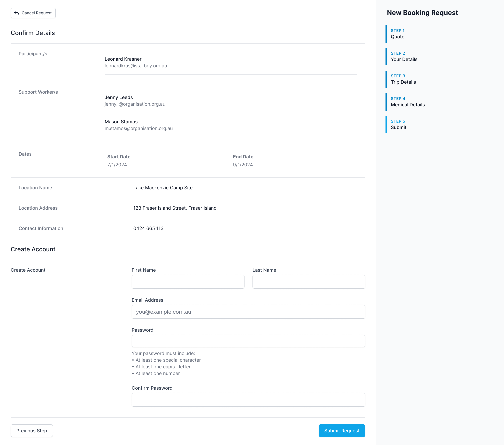
Task: Select participant name Leonard Krasner
Action: pyautogui.click(x=123, y=59)
